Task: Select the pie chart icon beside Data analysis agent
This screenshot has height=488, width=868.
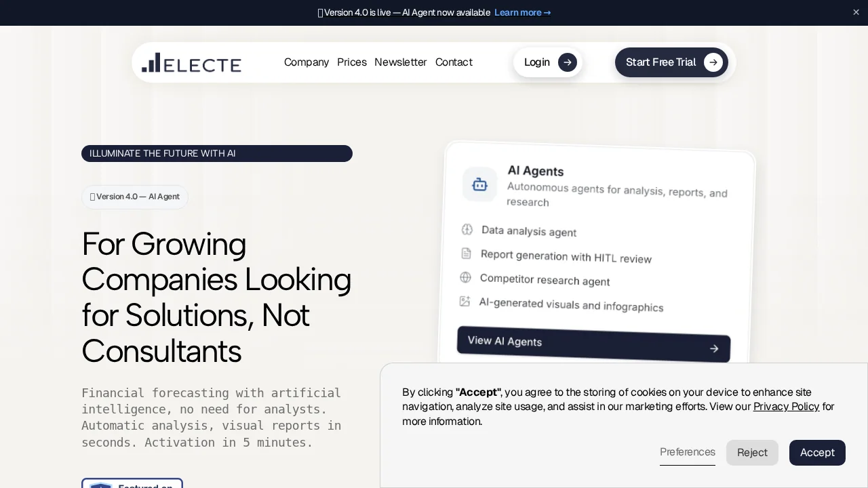Action: (467, 230)
